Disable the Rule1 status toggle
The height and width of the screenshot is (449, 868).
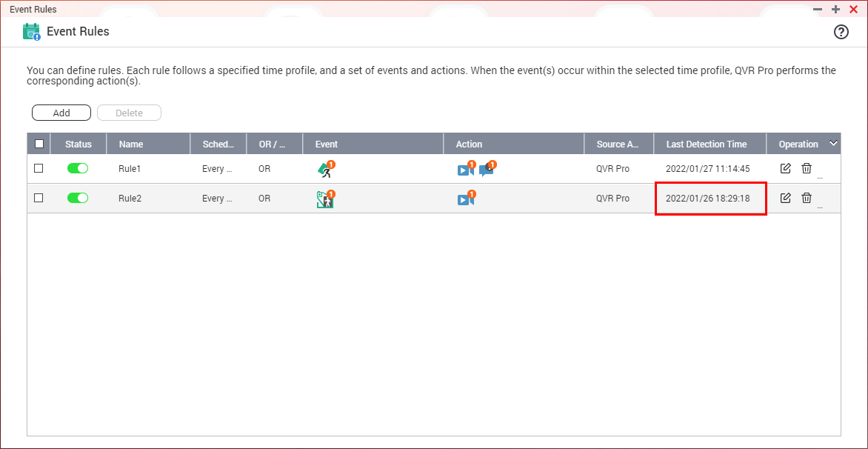(x=78, y=168)
